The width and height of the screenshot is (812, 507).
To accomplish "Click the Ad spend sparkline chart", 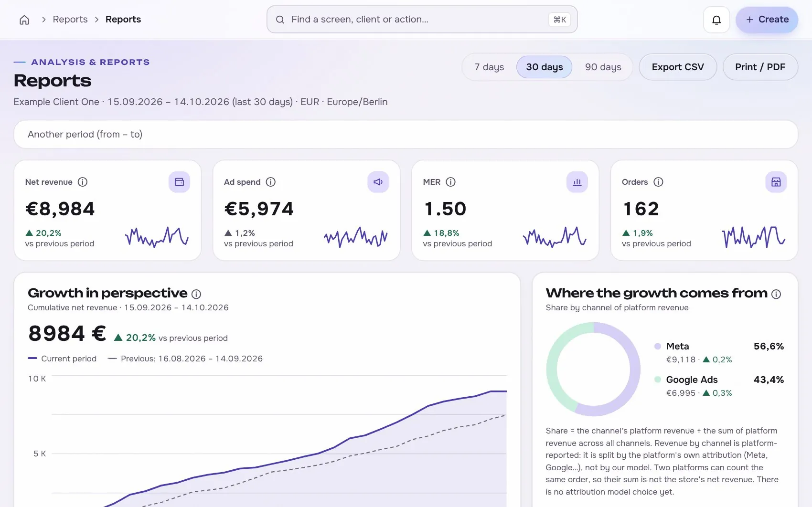I will (x=356, y=237).
